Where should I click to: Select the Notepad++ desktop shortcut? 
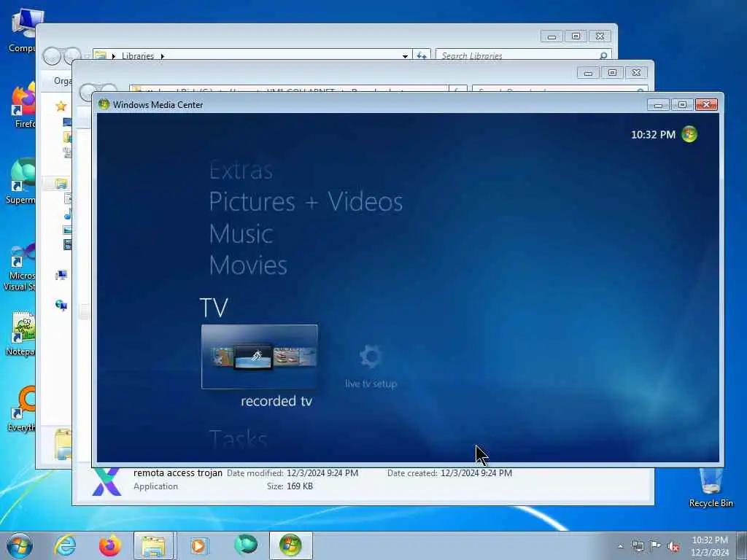pos(20,333)
